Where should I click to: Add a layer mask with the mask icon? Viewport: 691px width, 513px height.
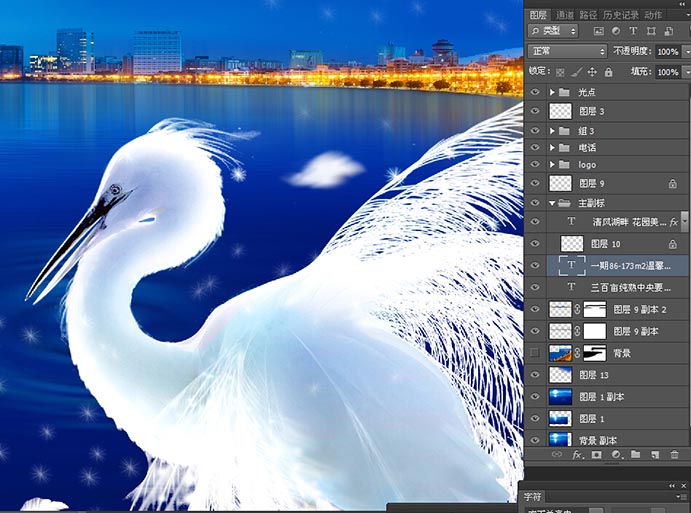click(596, 454)
